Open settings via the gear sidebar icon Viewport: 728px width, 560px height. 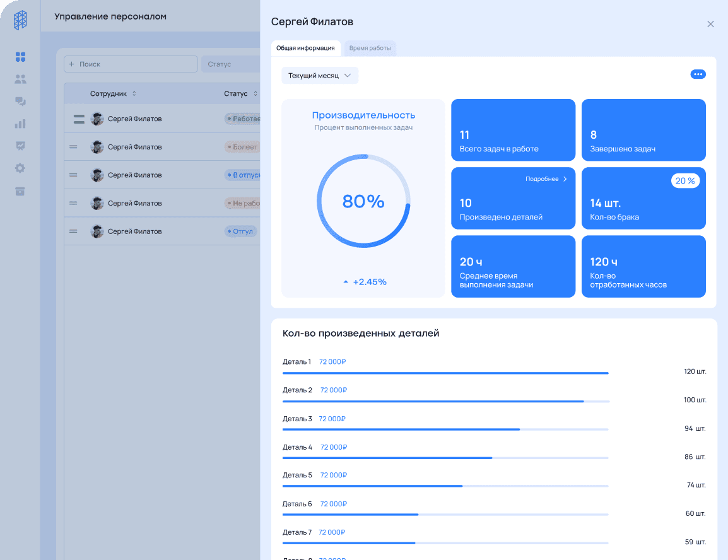[x=20, y=168]
